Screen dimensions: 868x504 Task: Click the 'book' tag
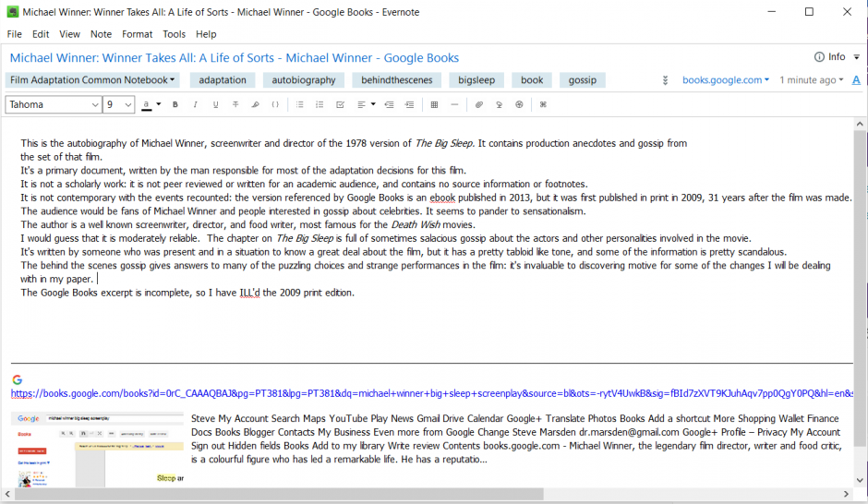(532, 80)
